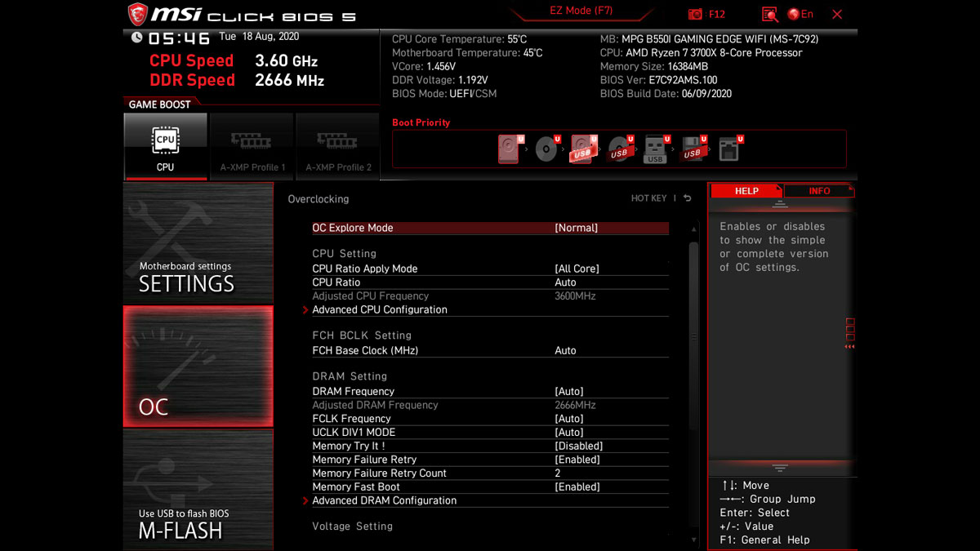
Task: Click the MSI dragon logo
Action: [136, 14]
